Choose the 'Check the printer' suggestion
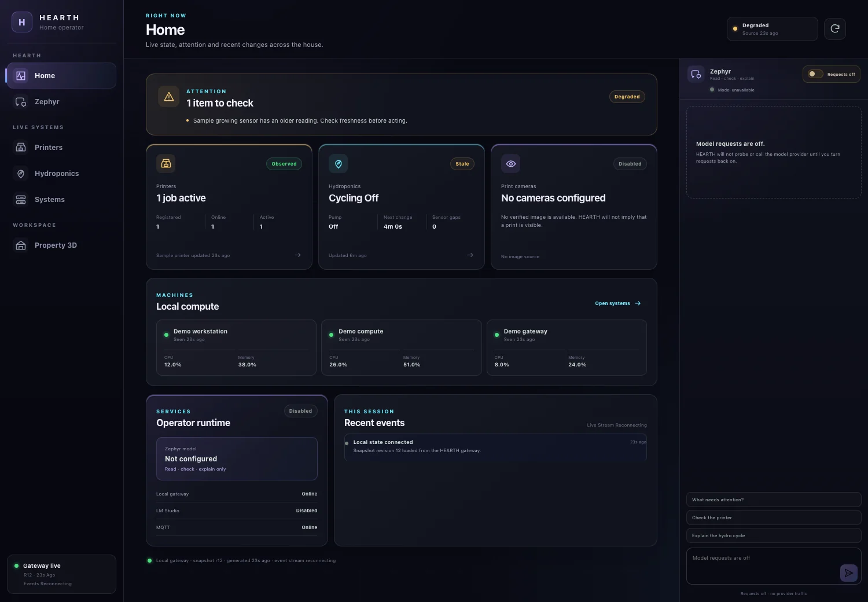The height and width of the screenshot is (602, 868). 774,517
